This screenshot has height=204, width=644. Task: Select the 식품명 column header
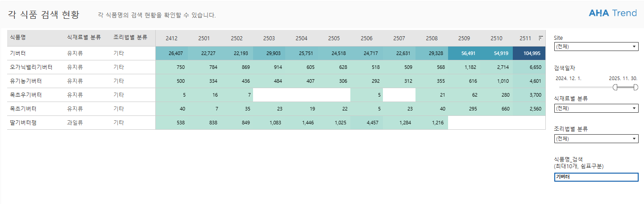[19, 38]
